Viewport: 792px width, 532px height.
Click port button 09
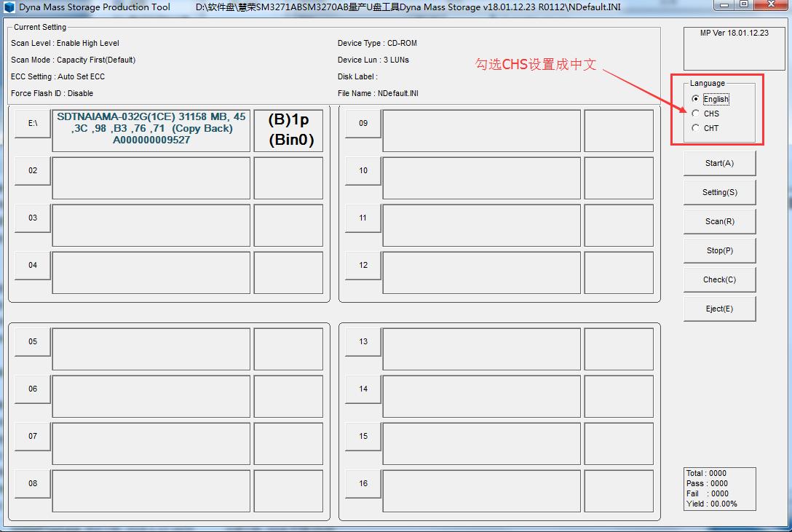tap(363, 123)
